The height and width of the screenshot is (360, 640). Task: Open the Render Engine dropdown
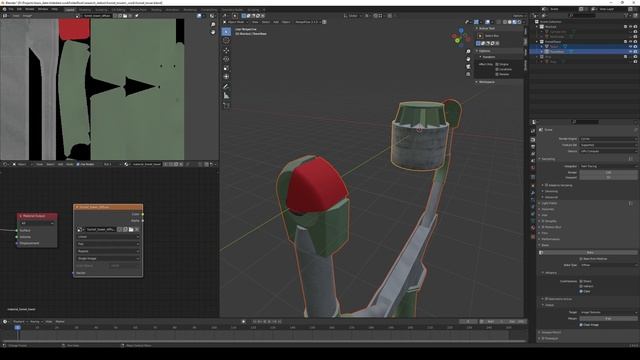coord(608,139)
